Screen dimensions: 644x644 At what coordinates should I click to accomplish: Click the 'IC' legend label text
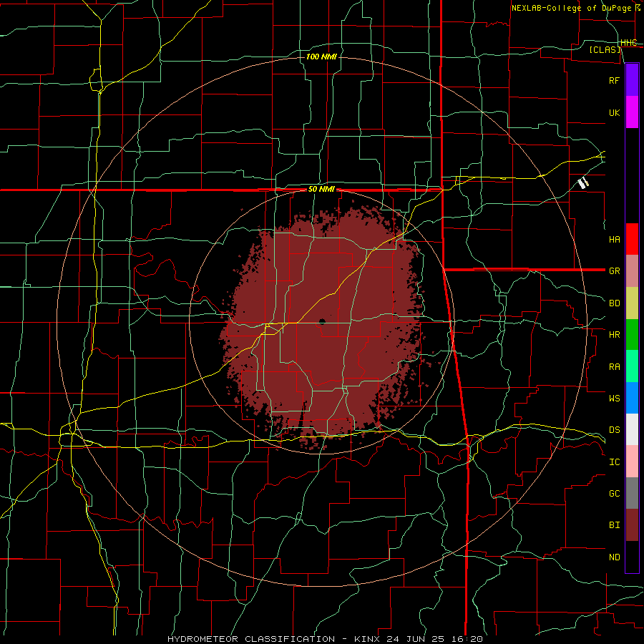[614, 462]
